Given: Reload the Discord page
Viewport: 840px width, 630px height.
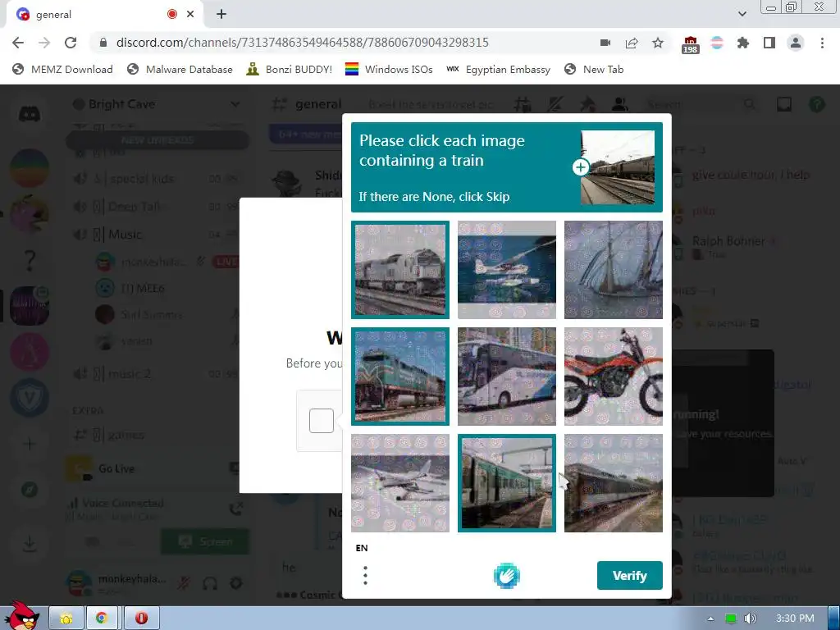Looking at the screenshot, I should pos(71,43).
